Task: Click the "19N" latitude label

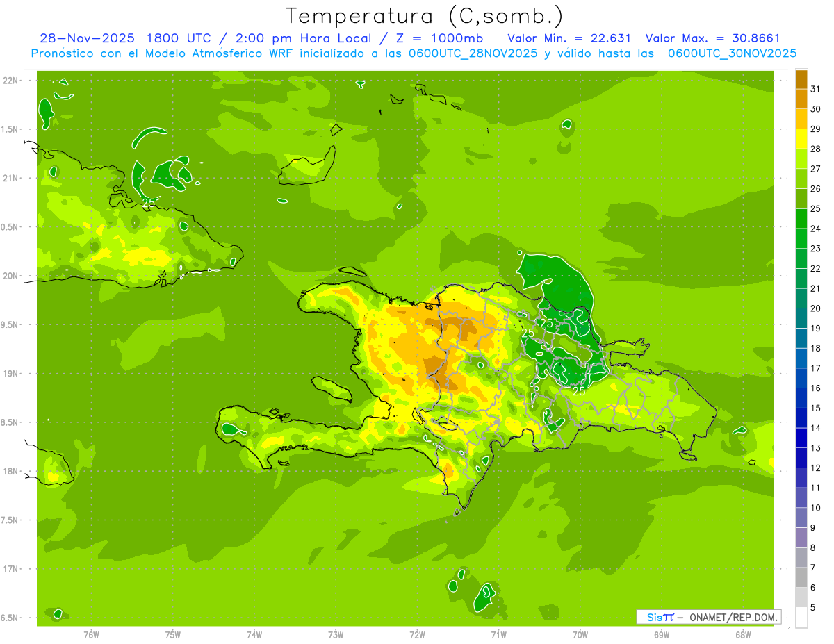Action: click(10, 374)
